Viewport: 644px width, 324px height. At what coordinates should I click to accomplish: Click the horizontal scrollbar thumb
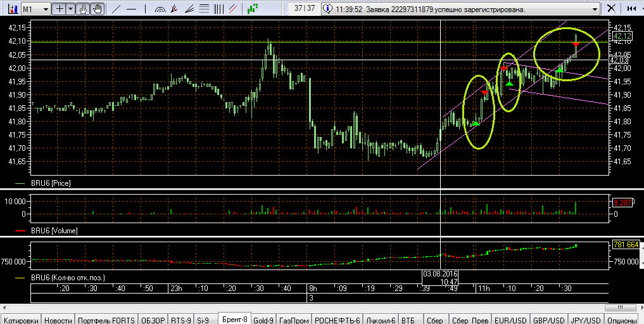coord(620,308)
